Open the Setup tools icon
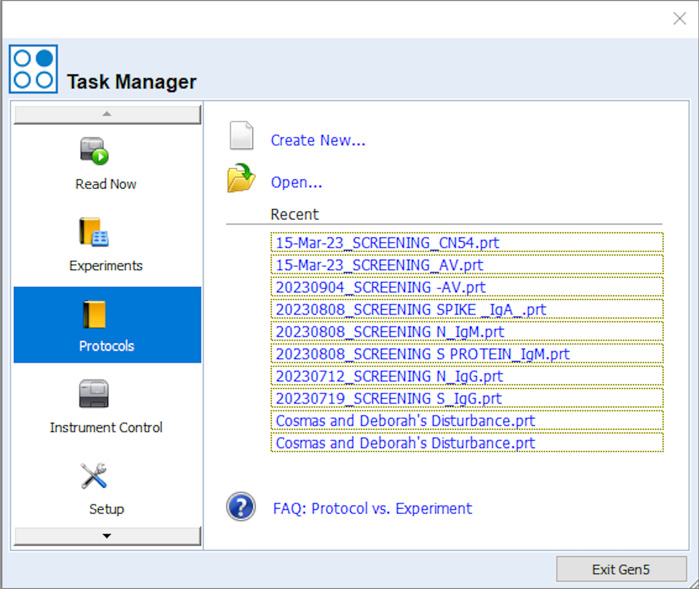699x589 pixels. (94, 475)
